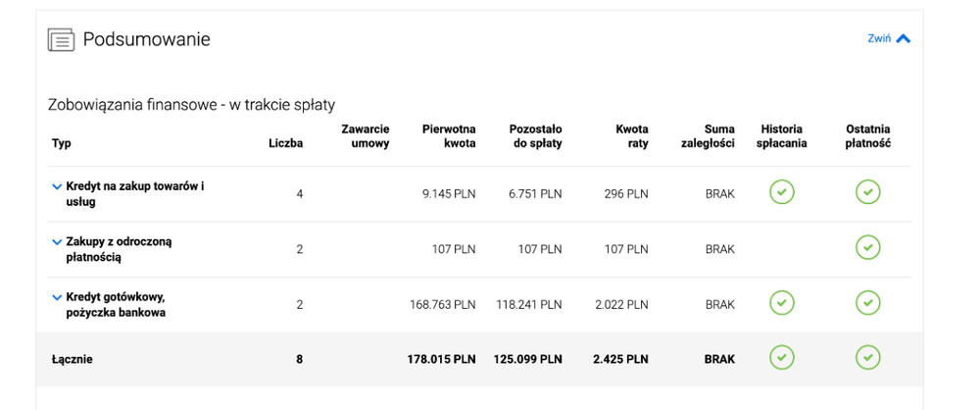Expand Kredyt gotówkowy, pożyczka bankowa row
This screenshot has width=980, height=410.
point(57,297)
